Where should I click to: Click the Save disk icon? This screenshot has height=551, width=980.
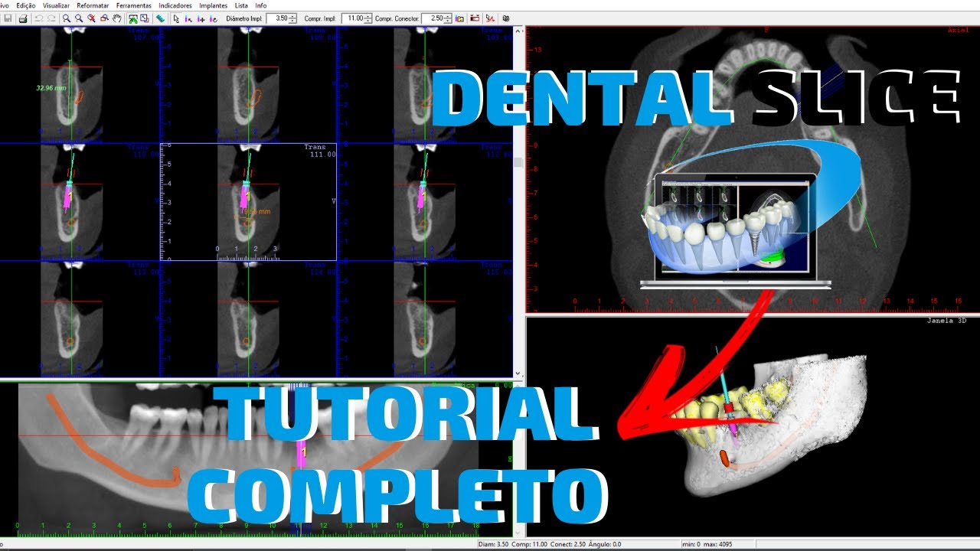coord(8,18)
